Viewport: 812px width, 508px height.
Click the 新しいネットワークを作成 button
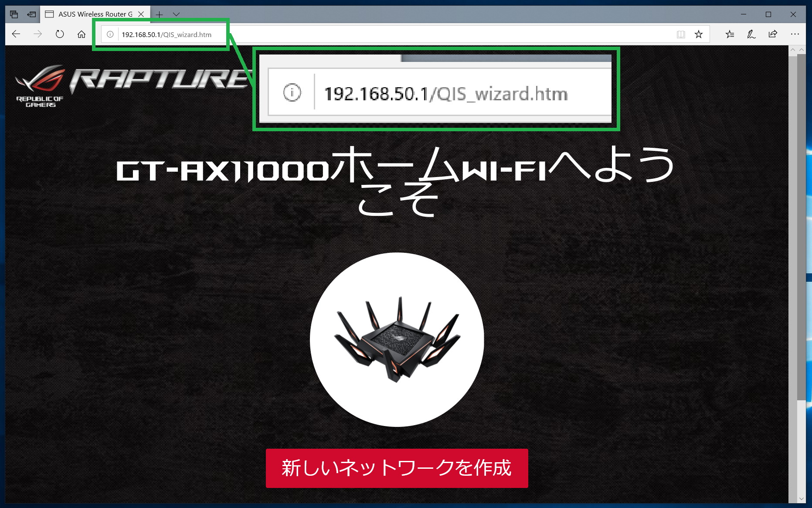coord(397,468)
